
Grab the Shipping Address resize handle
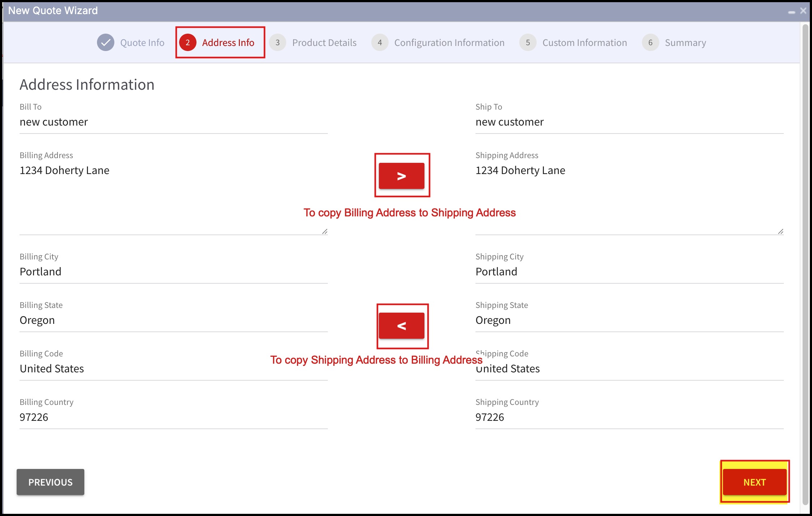(x=781, y=232)
